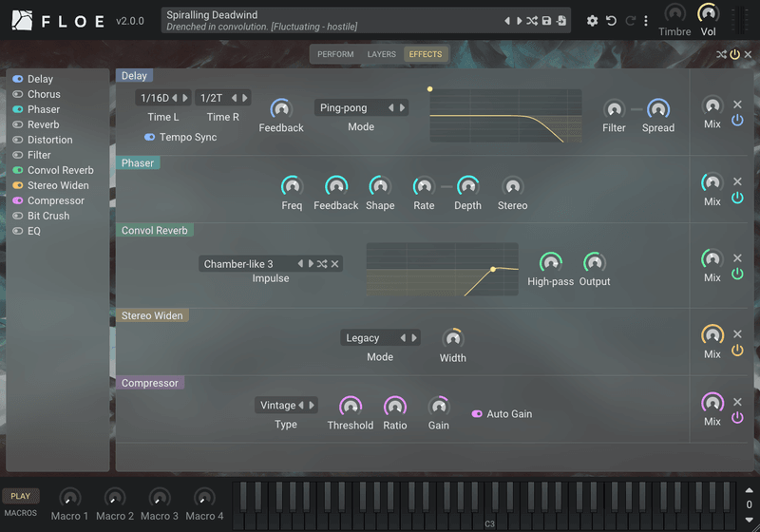This screenshot has height=532, width=760.
Task: Load previous preset with left arrow
Action: pyautogui.click(x=507, y=21)
